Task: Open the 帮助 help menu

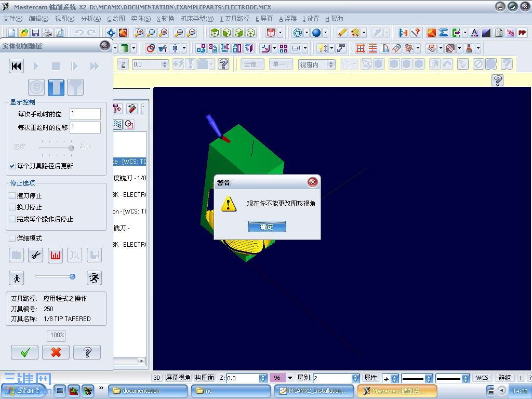Action: (334, 19)
